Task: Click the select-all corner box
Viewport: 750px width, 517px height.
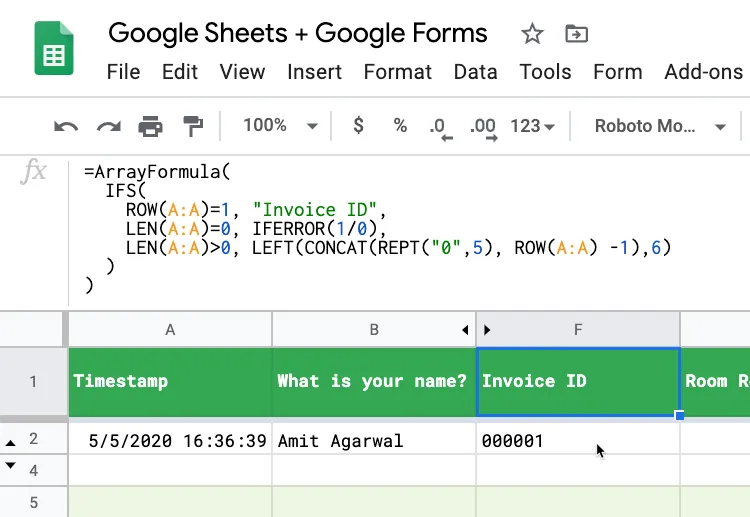Action: click(x=31, y=329)
